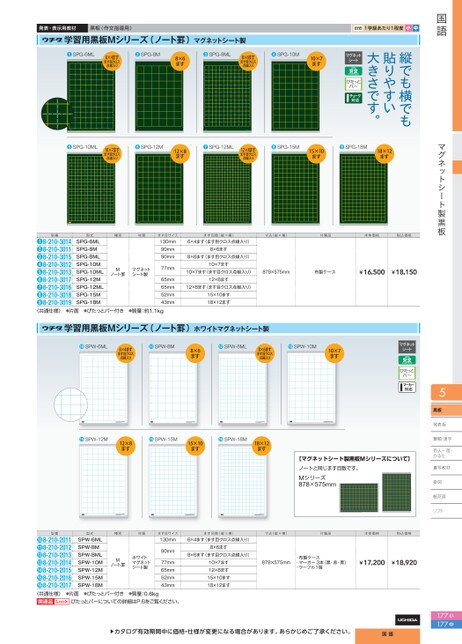Click product code 8-210-2017
Screen dimensions: 462x644
pyautogui.click(x=57, y=585)
